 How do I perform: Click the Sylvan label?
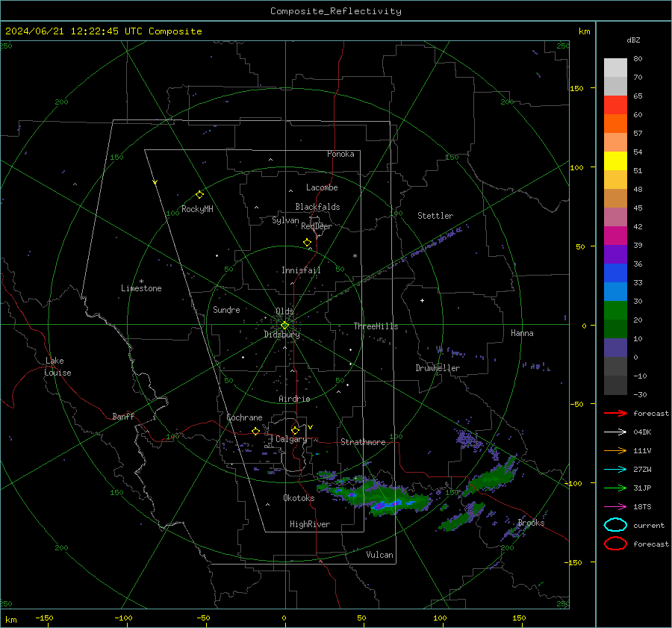(285, 220)
